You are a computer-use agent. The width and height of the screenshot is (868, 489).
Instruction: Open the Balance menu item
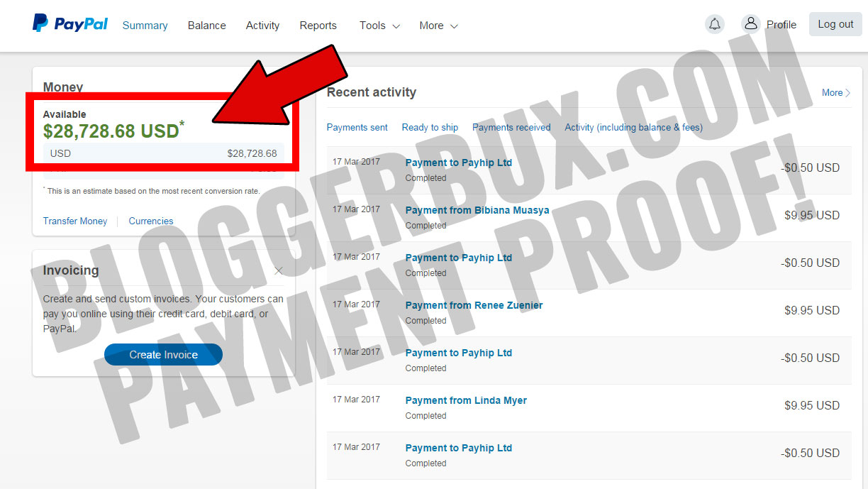click(206, 26)
